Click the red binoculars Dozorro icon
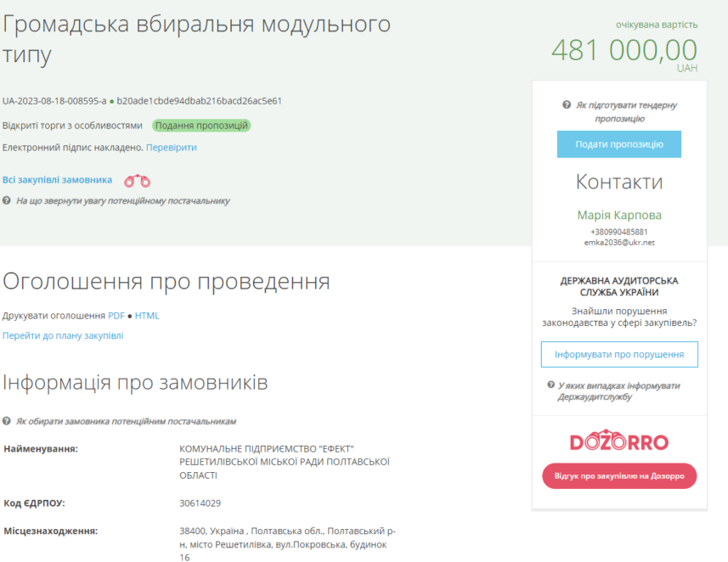Viewport: 728px width, 562px height. coord(137,181)
